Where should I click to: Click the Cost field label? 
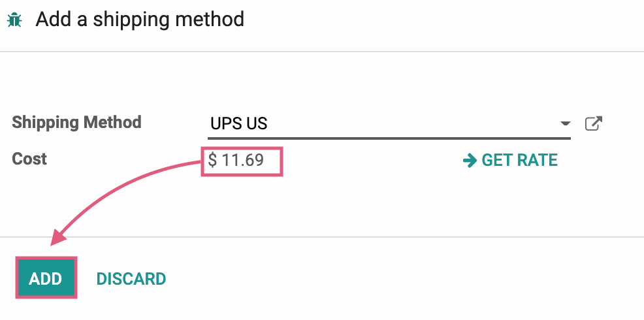click(29, 159)
